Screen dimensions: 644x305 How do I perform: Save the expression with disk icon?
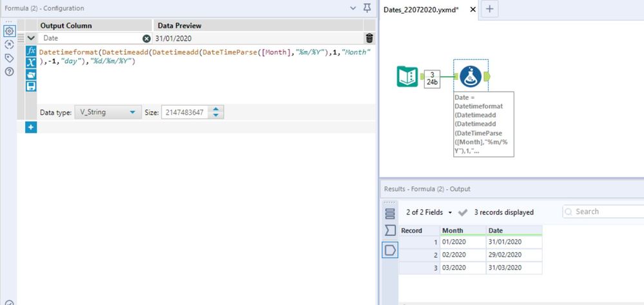[x=31, y=86]
